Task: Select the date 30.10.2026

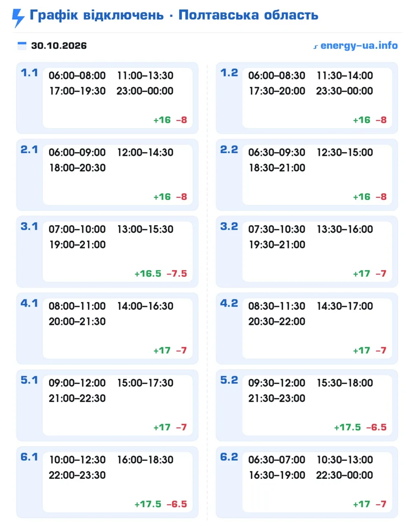Action: click(59, 45)
